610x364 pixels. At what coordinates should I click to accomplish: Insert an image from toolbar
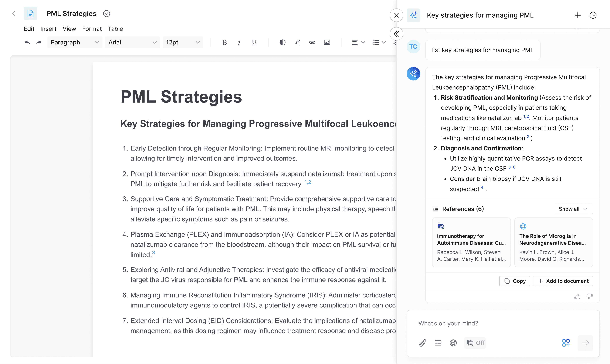tap(327, 42)
